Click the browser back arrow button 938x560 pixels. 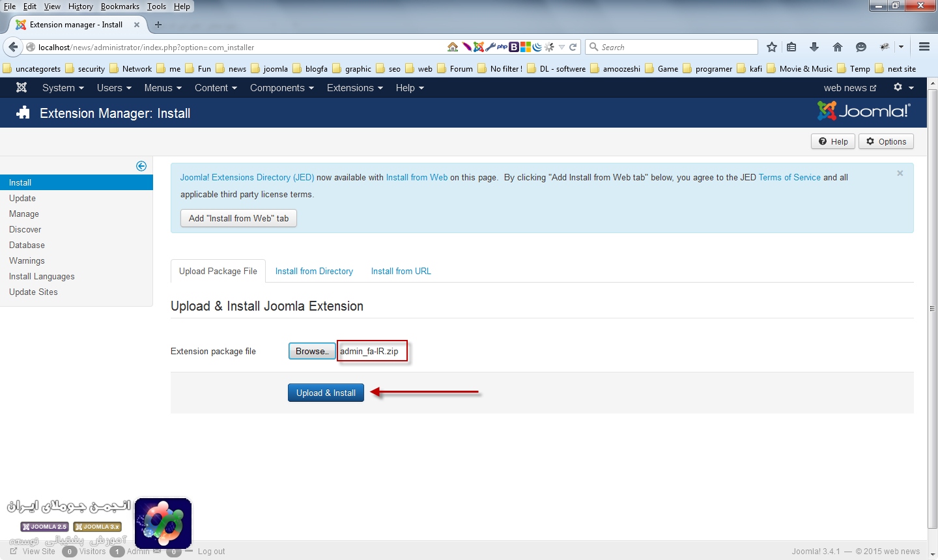pyautogui.click(x=13, y=47)
